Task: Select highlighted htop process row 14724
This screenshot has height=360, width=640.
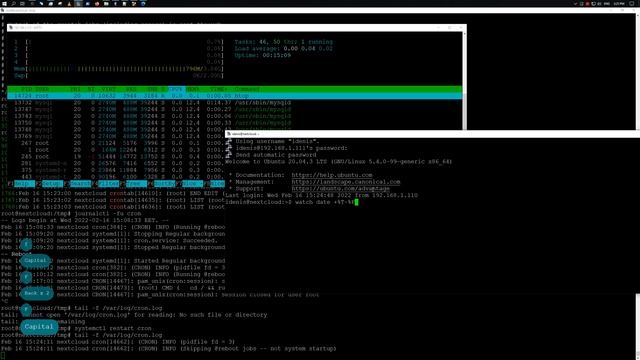Action: click(235, 96)
